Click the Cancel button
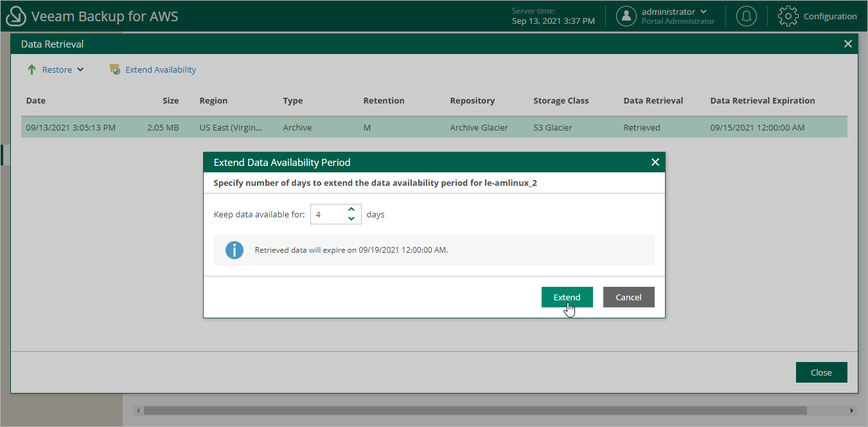 (x=628, y=297)
